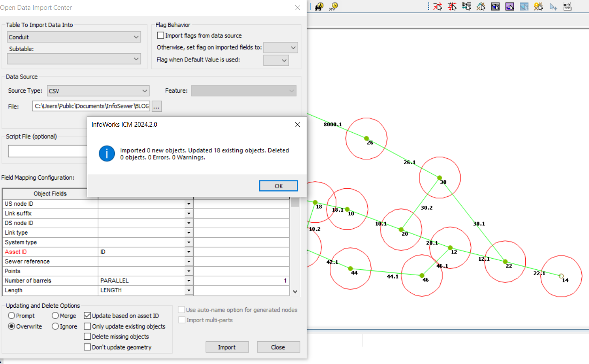Click the Import button

tap(227, 347)
